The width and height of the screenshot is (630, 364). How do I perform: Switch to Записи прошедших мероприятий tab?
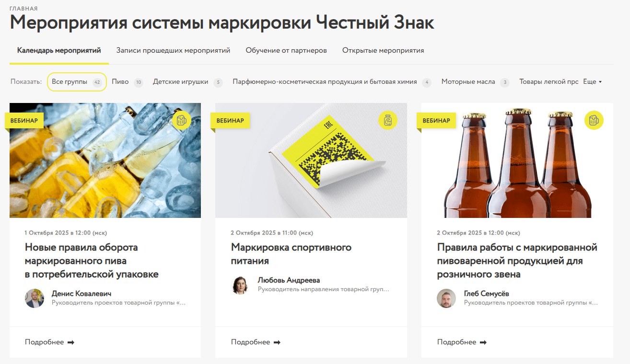tap(173, 50)
